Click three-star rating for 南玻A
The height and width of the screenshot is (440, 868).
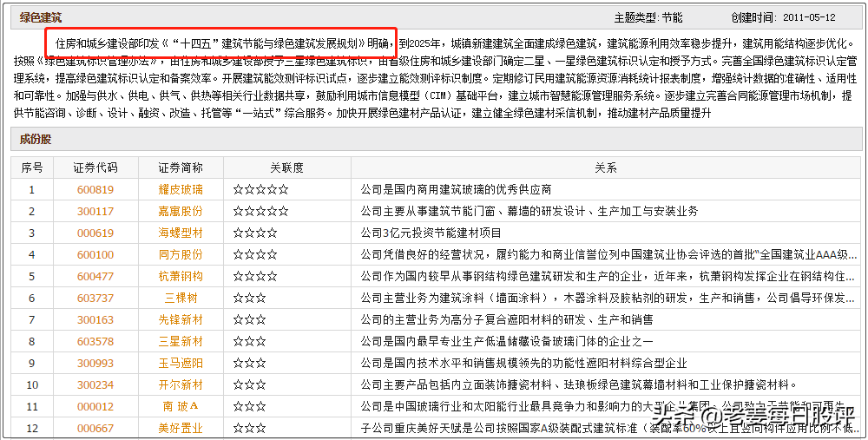(250, 407)
